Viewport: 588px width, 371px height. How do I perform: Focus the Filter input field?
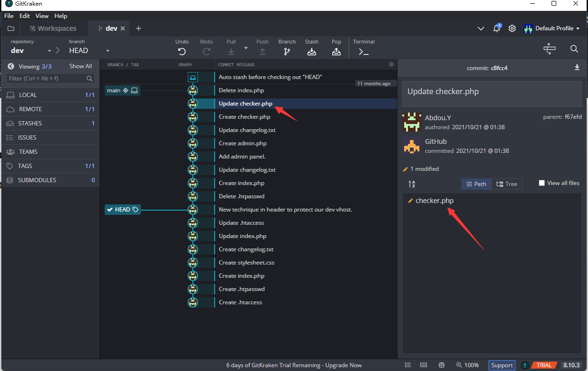point(50,79)
